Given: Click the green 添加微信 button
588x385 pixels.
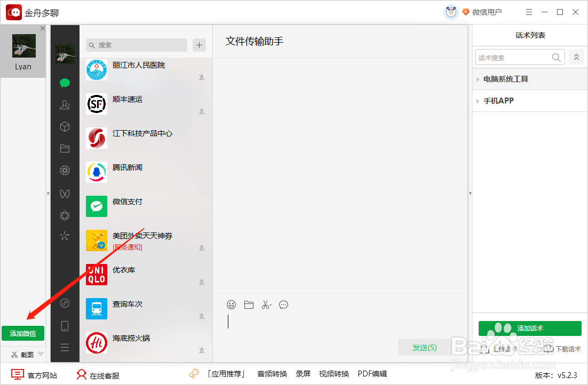Looking at the screenshot, I should [x=23, y=333].
